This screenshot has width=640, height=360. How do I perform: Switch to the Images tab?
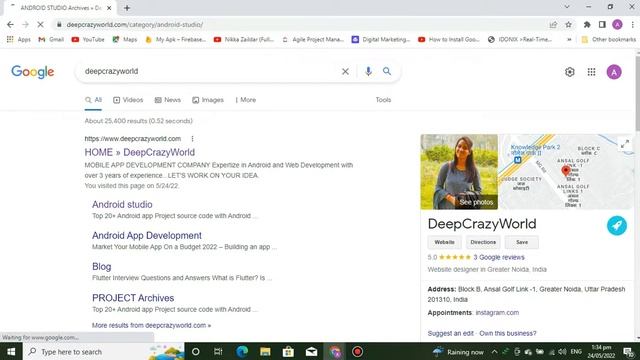(208, 100)
